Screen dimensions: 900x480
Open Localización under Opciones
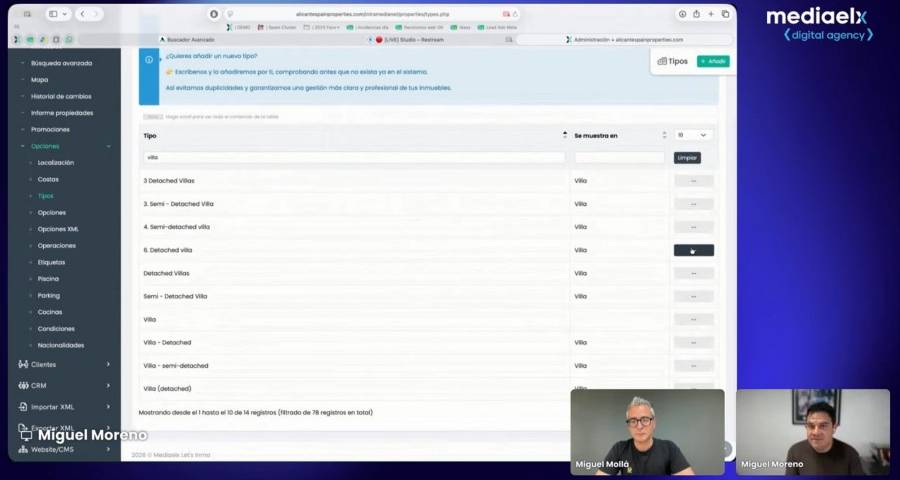click(x=56, y=162)
